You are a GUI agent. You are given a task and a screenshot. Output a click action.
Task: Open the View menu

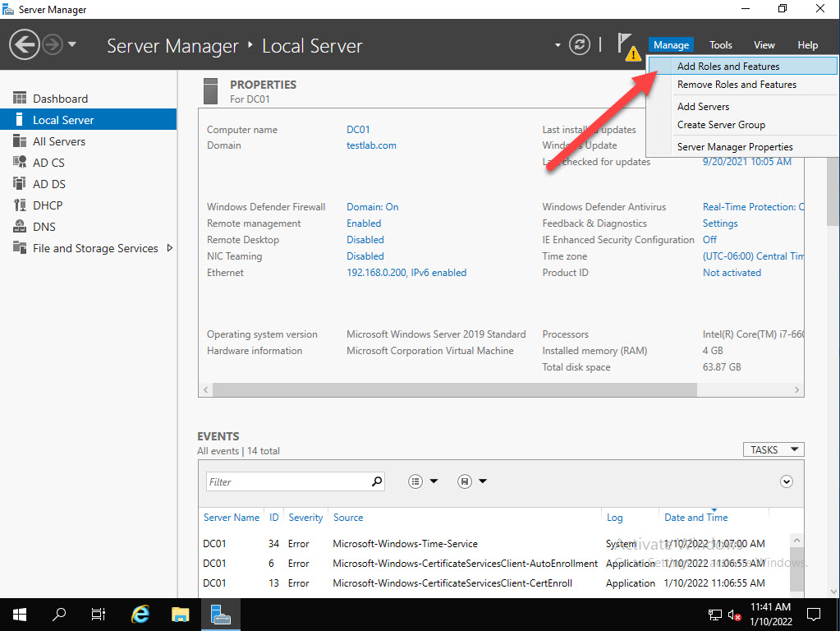pos(764,45)
